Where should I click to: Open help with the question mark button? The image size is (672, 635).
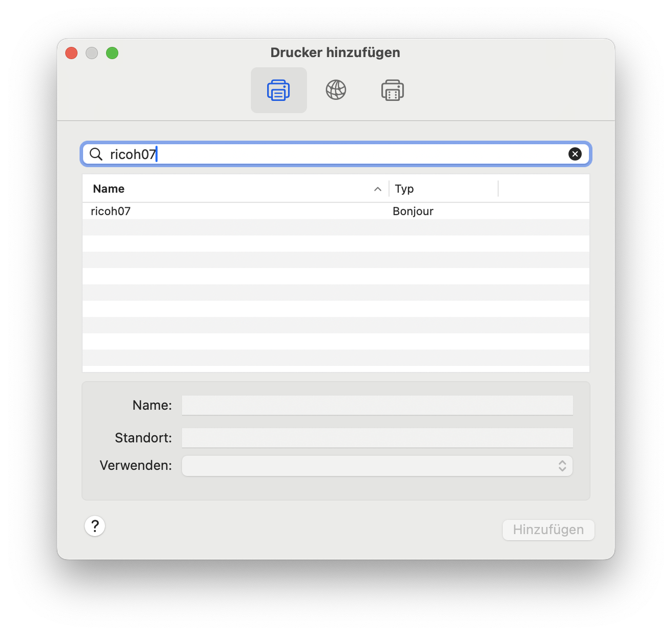(x=95, y=526)
